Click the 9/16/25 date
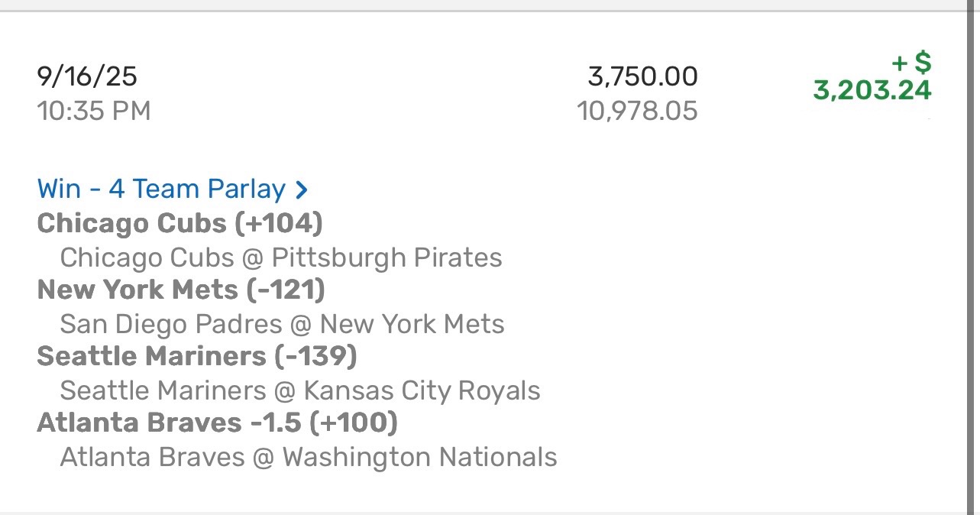The width and height of the screenshot is (980, 515). tap(87, 76)
